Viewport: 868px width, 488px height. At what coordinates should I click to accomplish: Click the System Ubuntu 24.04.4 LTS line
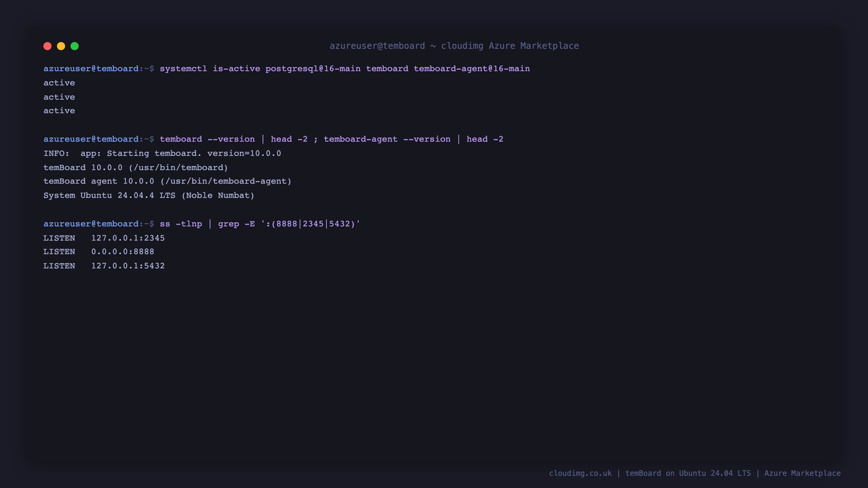pyautogui.click(x=149, y=195)
